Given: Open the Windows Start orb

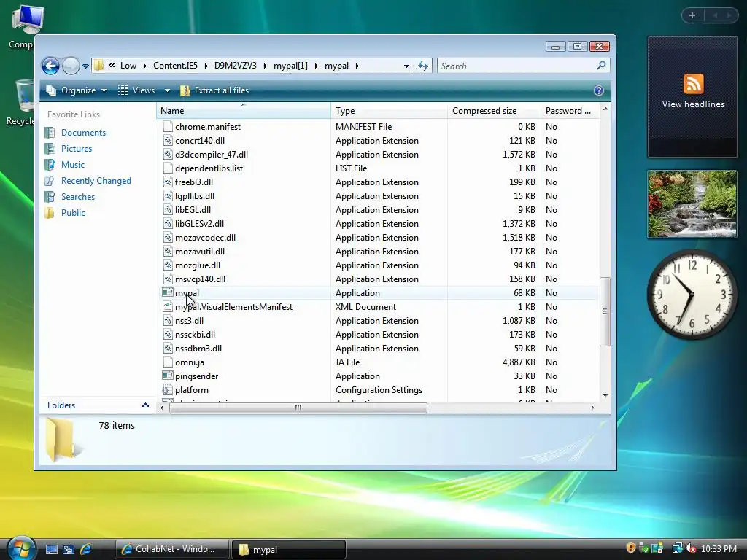Looking at the screenshot, I should 21,548.
